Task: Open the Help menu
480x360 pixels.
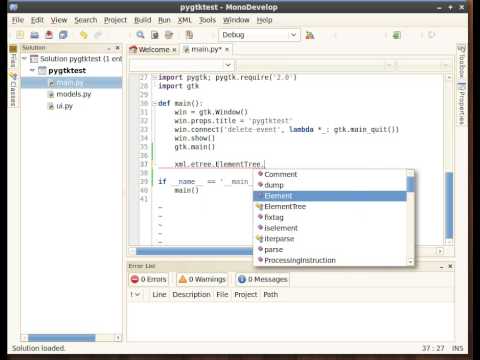Action: 264,20
